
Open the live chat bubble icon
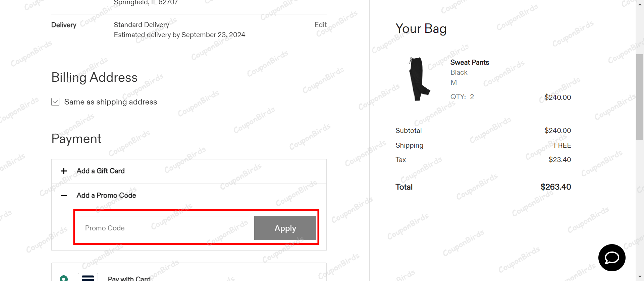point(611,258)
